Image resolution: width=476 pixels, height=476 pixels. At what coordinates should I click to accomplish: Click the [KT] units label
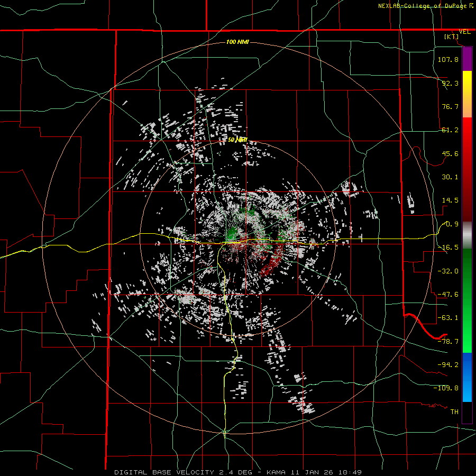pos(452,36)
